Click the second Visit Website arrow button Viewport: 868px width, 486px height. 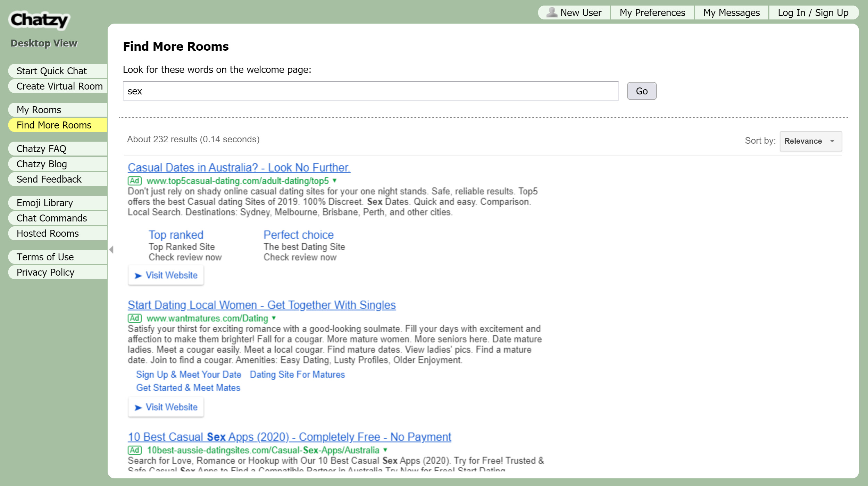pos(166,407)
